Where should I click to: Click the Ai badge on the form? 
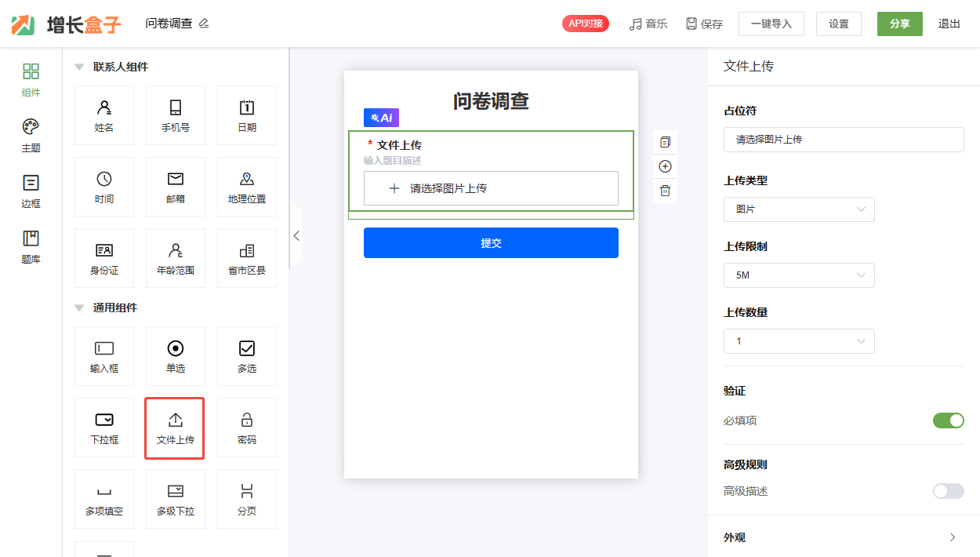click(381, 118)
